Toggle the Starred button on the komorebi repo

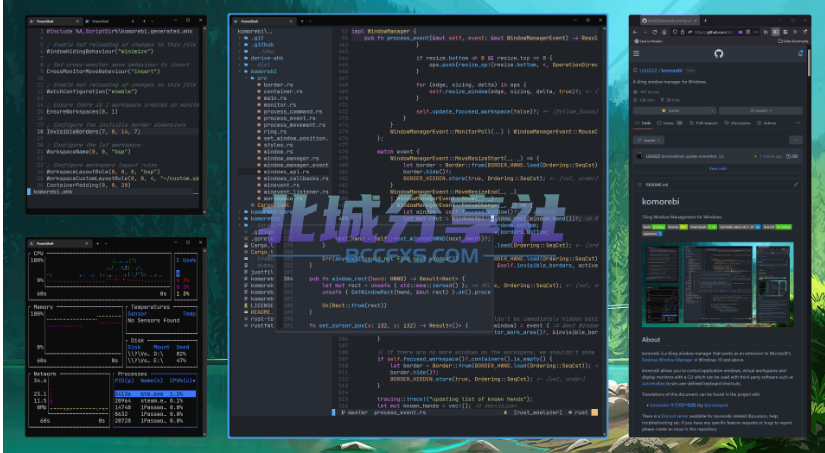pos(671,110)
